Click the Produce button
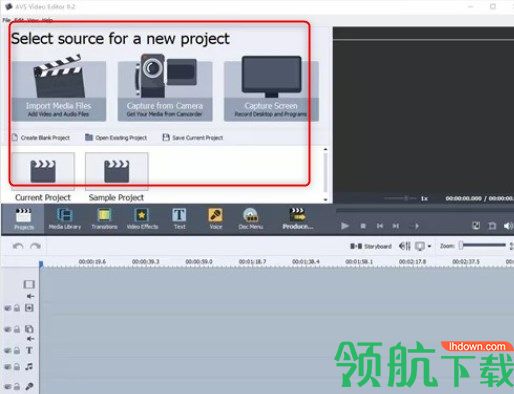The image size is (514, 394). point(298,219)
